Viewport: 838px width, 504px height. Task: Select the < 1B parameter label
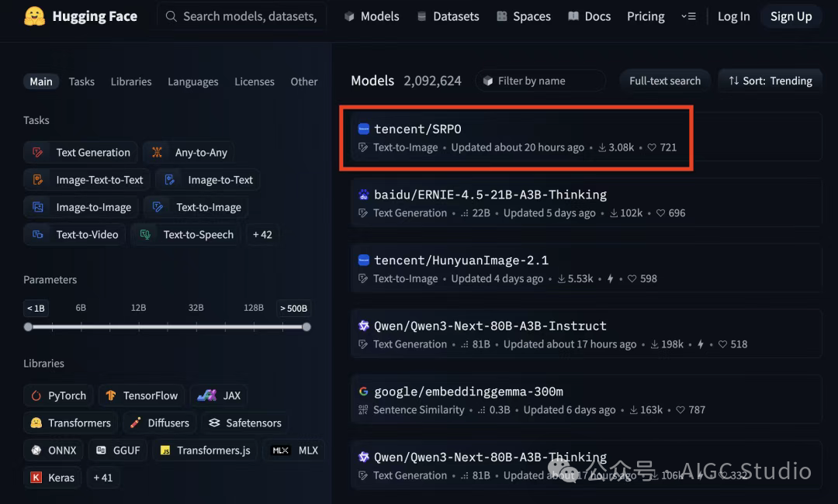[x=36, y=308]
